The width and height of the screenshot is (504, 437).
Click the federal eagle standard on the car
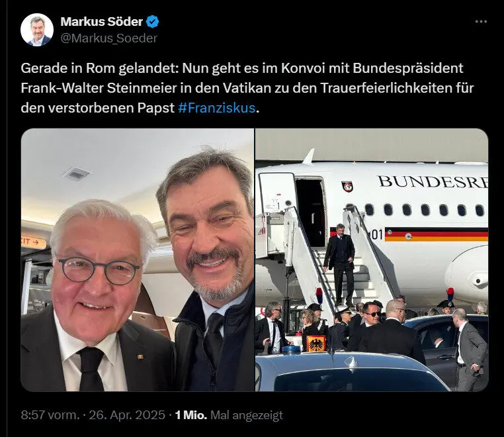(315, 344)
